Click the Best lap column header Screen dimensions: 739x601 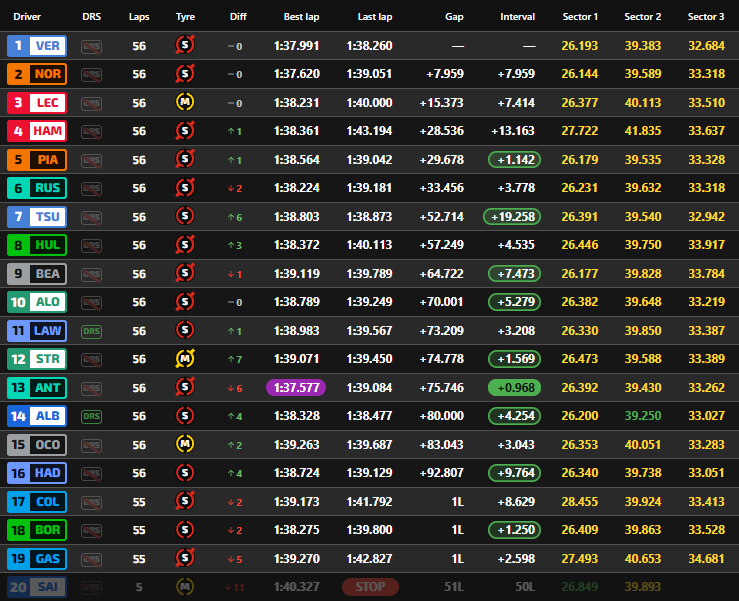pyautogui.click(x=301, y=17)
